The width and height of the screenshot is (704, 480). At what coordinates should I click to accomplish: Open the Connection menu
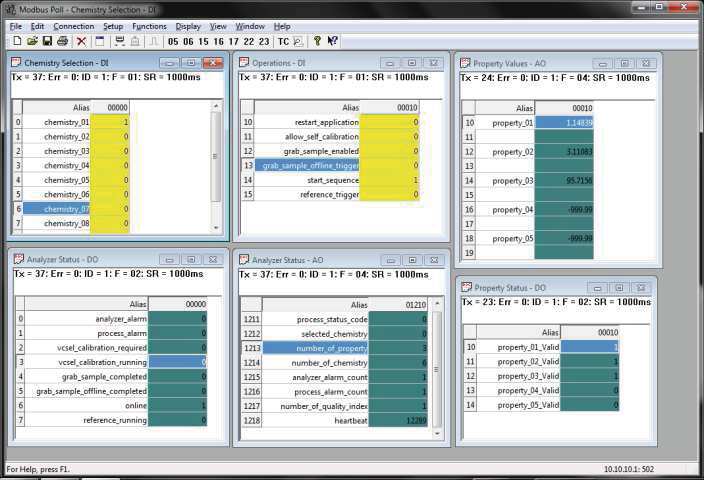point(73,26)
